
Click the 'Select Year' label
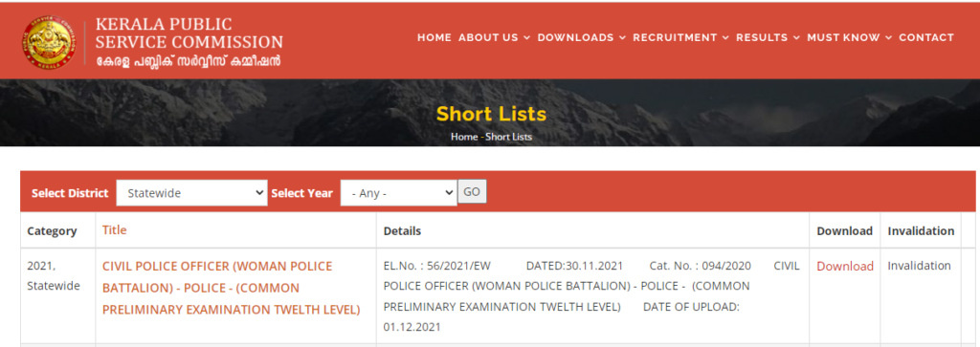click(x=301, y=193)
